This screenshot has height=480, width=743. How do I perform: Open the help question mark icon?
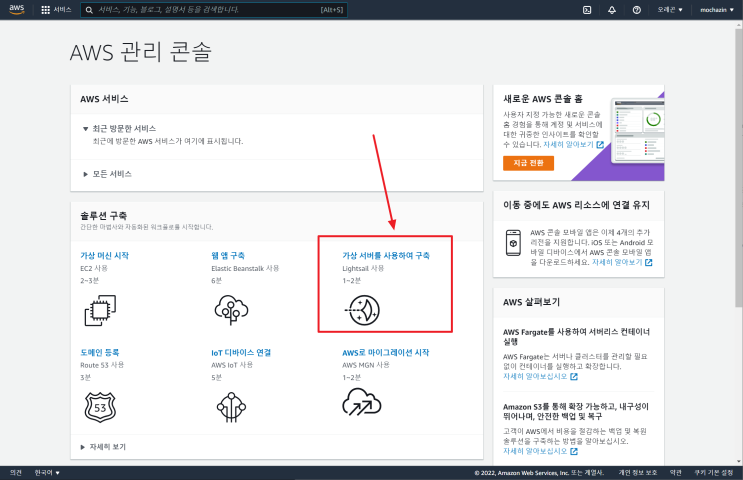point(636,10)
